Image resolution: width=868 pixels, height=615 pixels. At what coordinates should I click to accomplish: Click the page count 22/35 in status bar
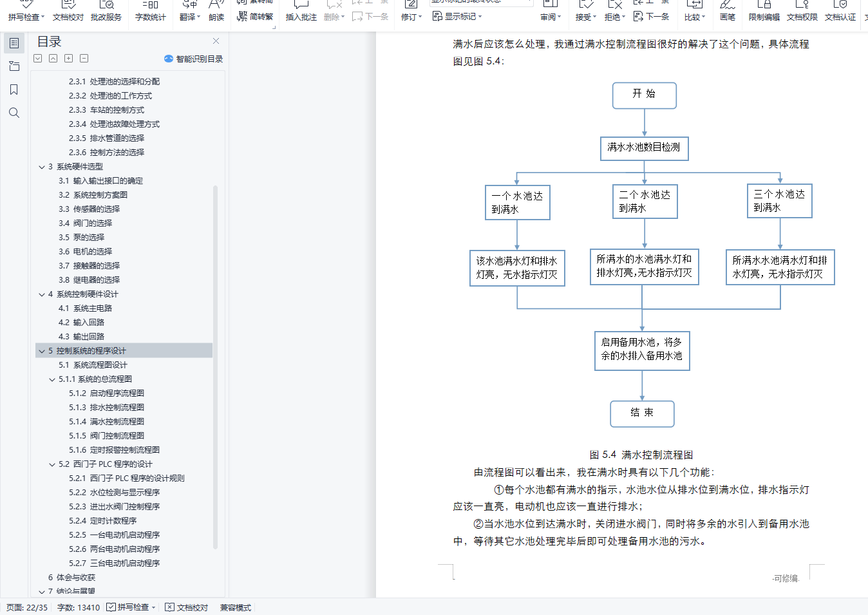pyautogui.click(x=27, y=607)
